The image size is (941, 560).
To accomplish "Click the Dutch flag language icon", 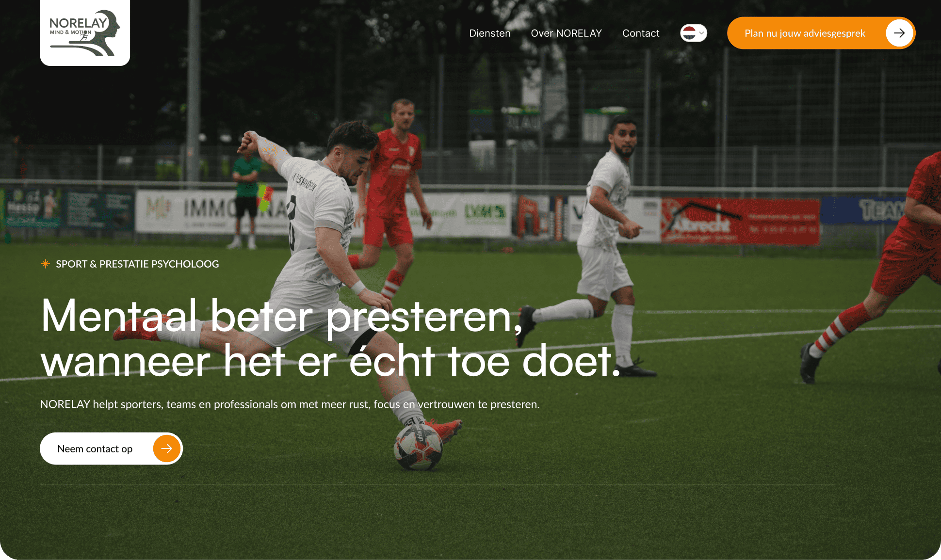I will click(x=688, y=33).
